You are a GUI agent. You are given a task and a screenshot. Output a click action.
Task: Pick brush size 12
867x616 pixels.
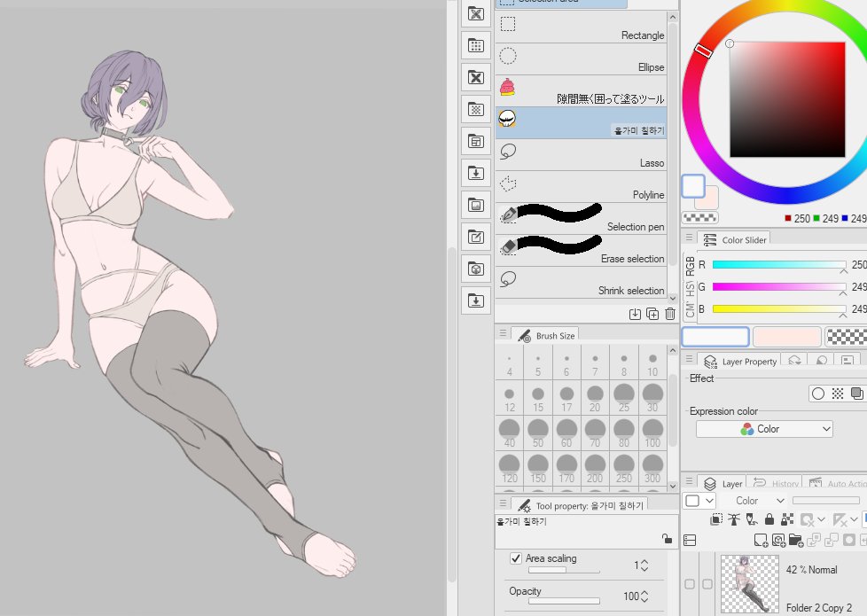tap(509, 398)
